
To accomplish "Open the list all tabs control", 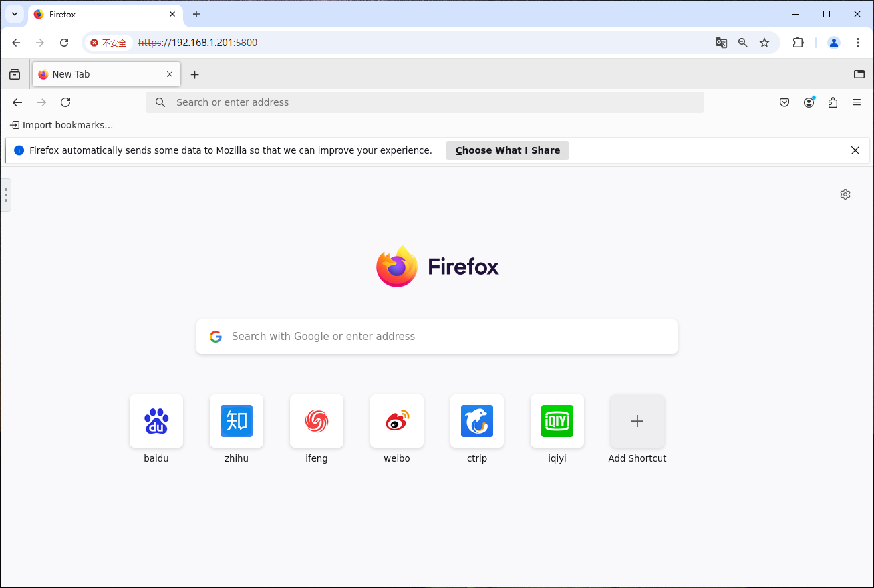I will click(859, 74).
